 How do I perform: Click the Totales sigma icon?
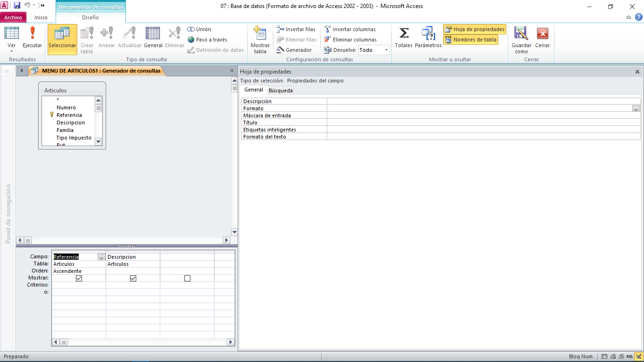(404, 38)
